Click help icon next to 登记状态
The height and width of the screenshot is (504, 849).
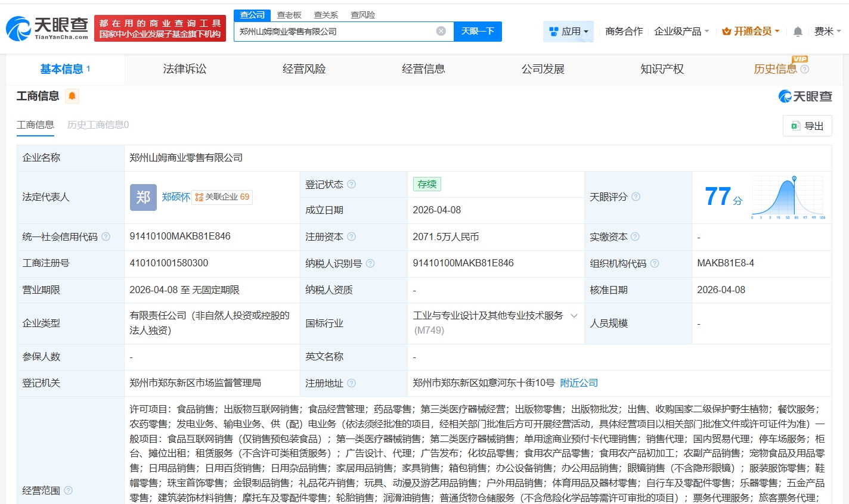tap(352, 184)
